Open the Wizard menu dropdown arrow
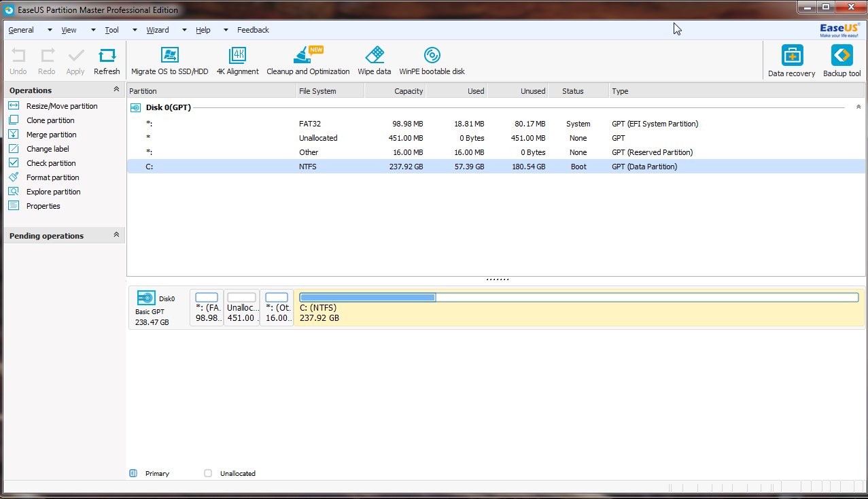Screen dimensions: 868x499 point(184,30)
